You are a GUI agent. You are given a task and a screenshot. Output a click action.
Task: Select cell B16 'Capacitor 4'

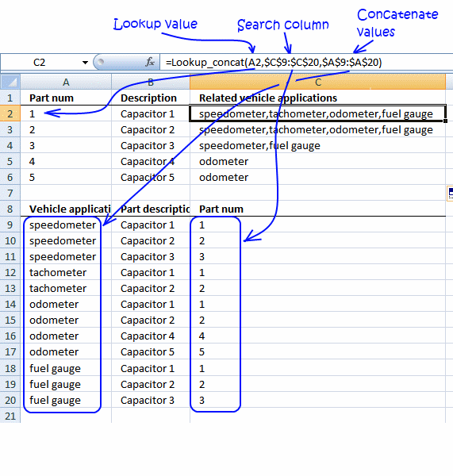[x=151, y=336]
